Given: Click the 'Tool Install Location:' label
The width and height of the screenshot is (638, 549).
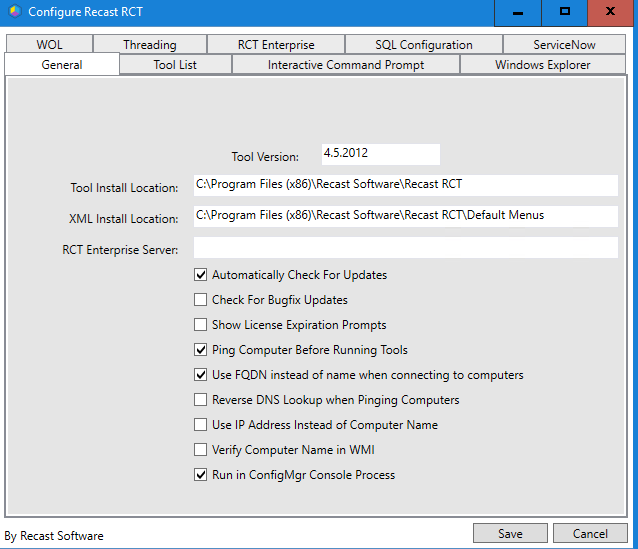Looking at the screenshot, I should click(124, 188).
